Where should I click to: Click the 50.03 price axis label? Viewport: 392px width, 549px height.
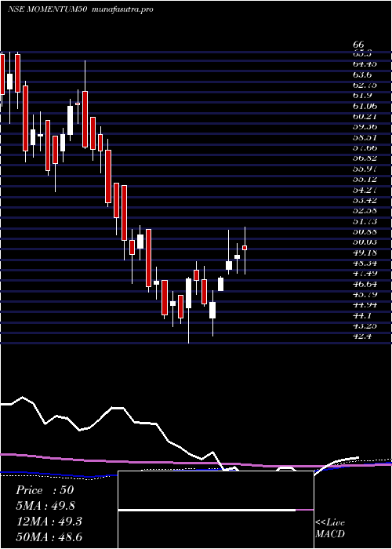click(365, 242)
